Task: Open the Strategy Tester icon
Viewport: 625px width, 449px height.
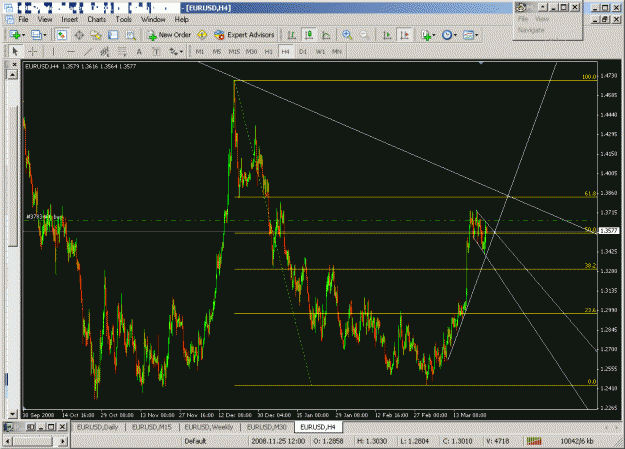Action: (x=131, y=35)
